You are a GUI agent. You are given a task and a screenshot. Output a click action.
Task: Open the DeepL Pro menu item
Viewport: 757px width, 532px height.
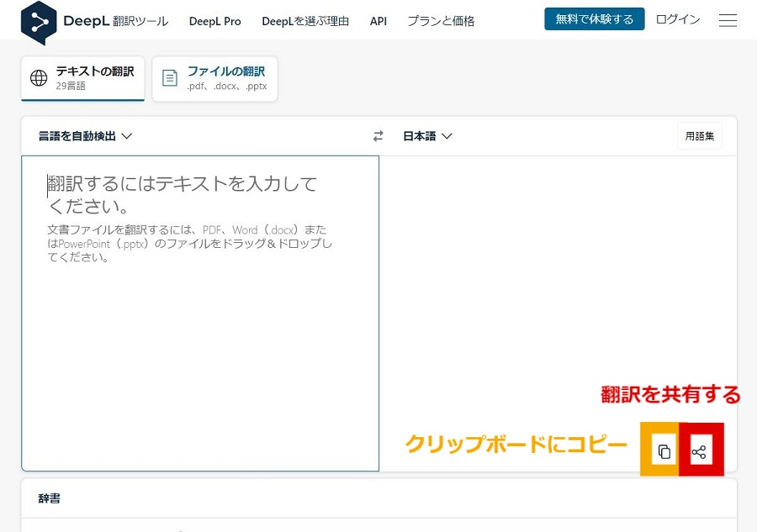point(214,21)
